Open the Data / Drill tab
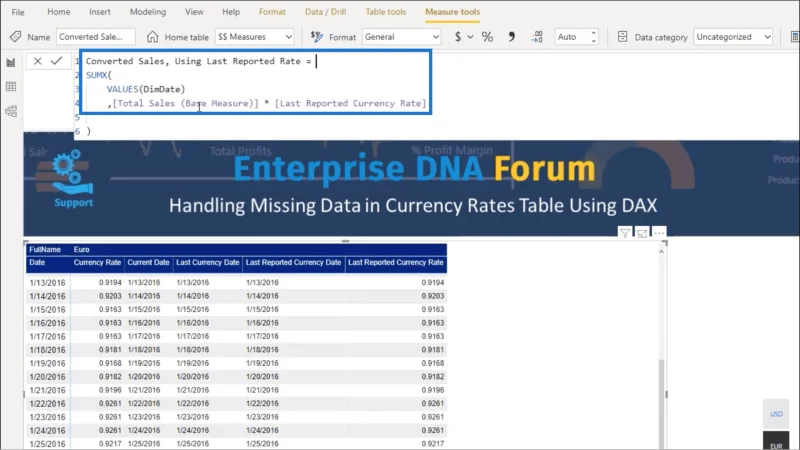This screenshot has width=800, height=450. click(325, 12)
